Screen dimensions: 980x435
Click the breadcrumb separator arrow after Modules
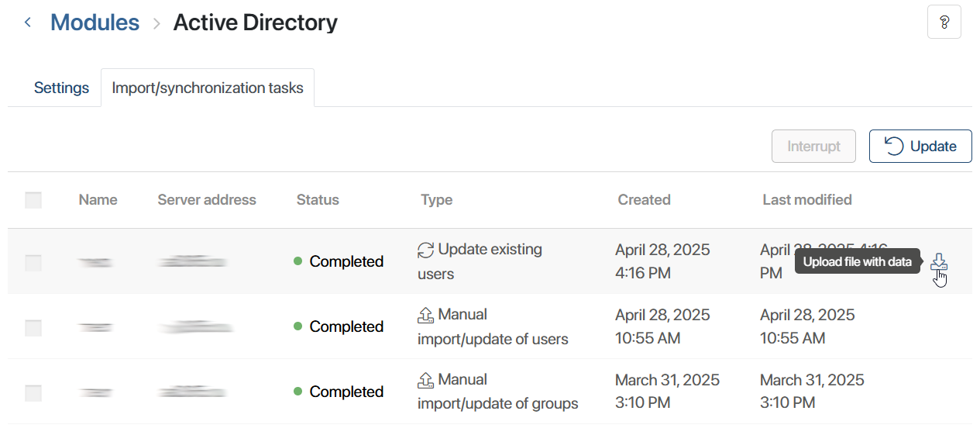click(156, 23)
